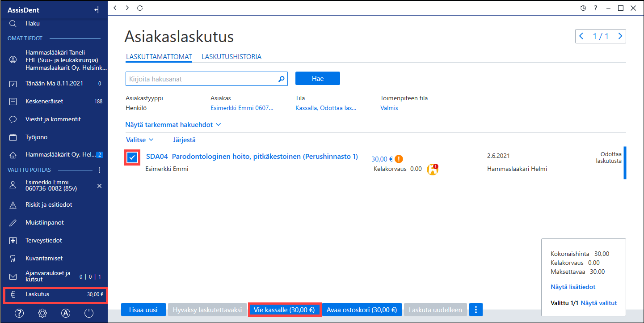Screen dimensions: 644x323
Task: Click Vie kassalle (30,00 €) button
Action: pyautogui.click(x=284, y=310)
